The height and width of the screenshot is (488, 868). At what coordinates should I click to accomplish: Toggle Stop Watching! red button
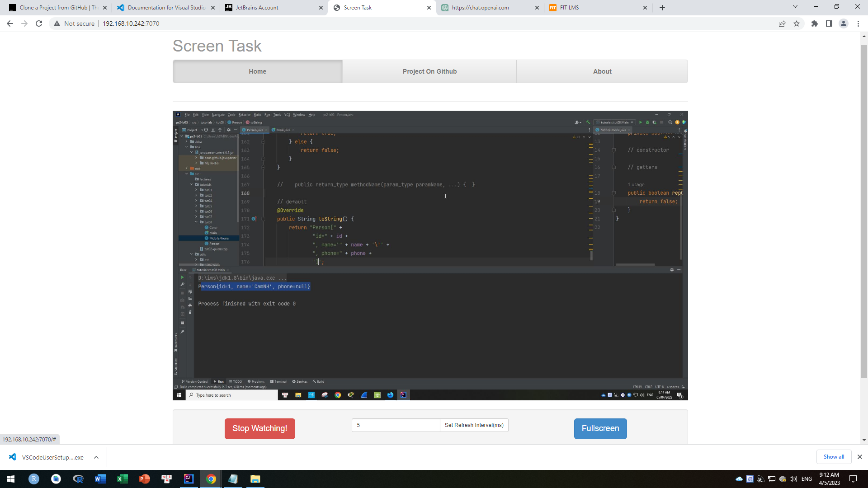[259, 428]
